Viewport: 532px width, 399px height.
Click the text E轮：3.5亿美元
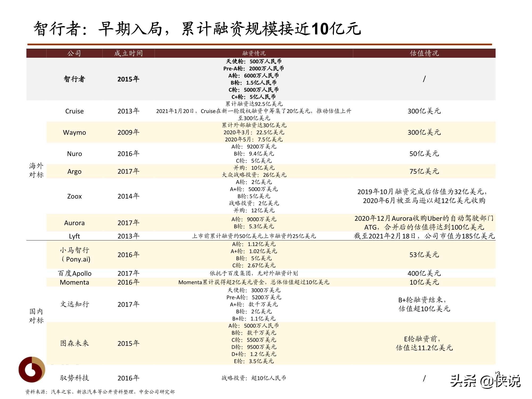coord(254,361)
